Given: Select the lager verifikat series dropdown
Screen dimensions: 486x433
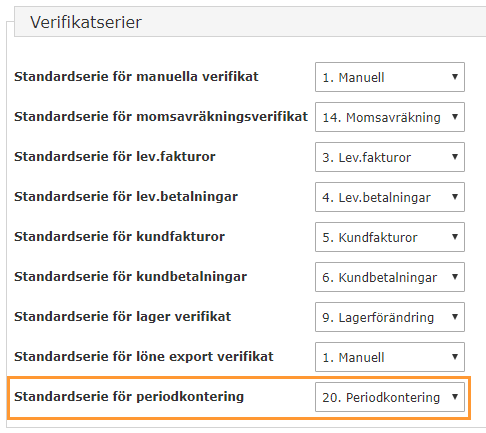Looking at the screenshot, I should point(390,317).
